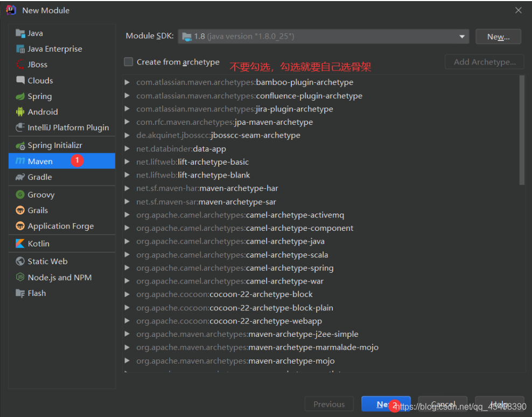This screenshot has height=417, width=532.
Task: Select maven-archetype-marmalade-mojo entry
Action: (257, 348)
